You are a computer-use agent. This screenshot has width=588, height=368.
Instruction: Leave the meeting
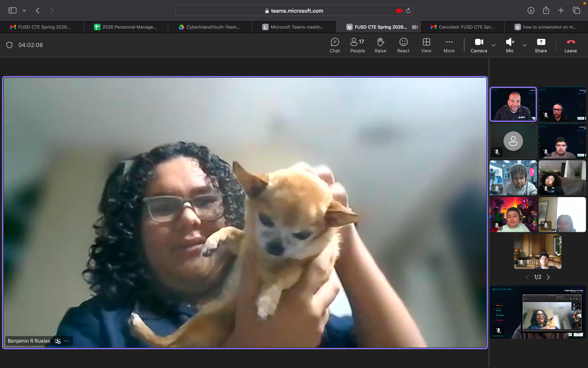[x=570, y=45]
